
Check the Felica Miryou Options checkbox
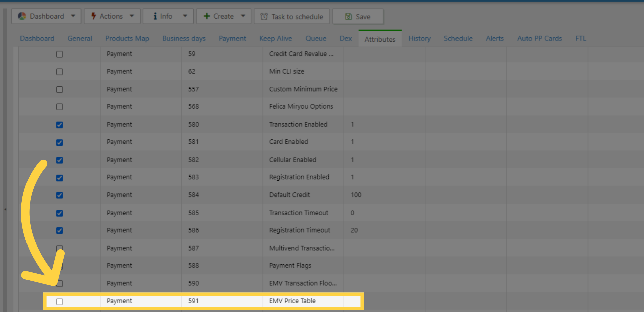point(60,107)
